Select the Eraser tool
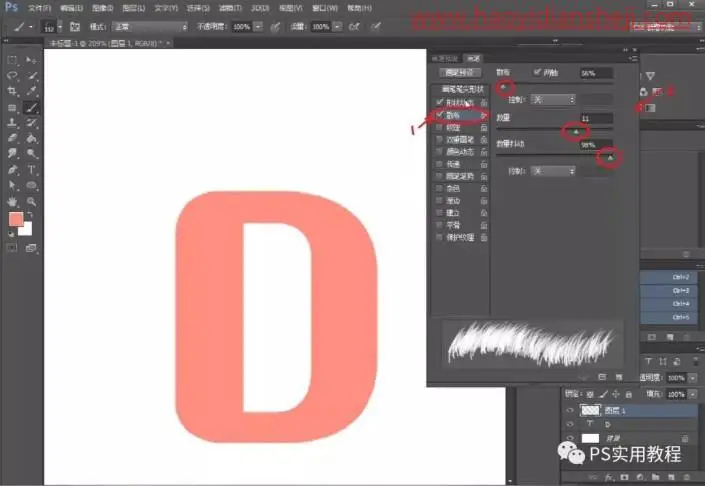Viewport: 705px width, 486px height. click(12, 138)
